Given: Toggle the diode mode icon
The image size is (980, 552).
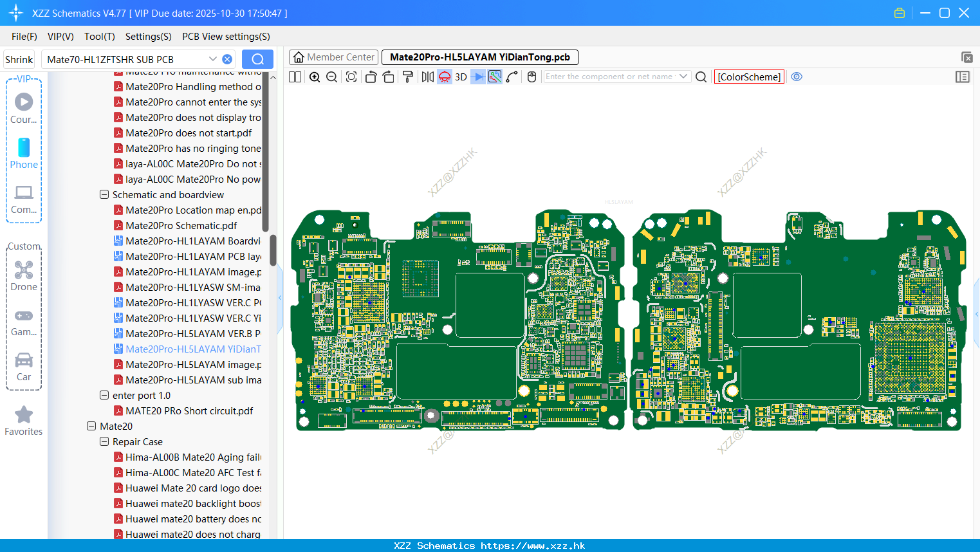Looking at the screenshot, I should coord(478,77).
